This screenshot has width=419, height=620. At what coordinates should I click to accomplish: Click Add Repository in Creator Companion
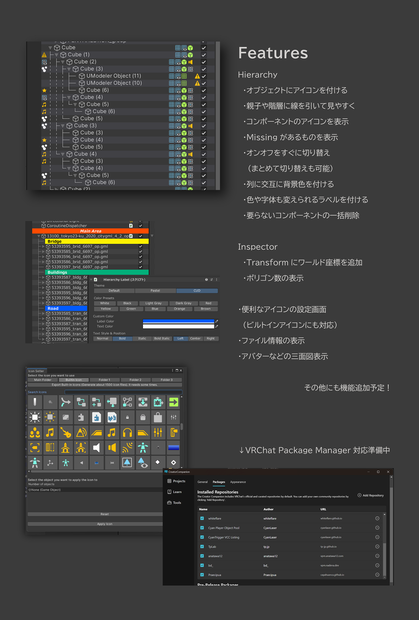point(371,495)
